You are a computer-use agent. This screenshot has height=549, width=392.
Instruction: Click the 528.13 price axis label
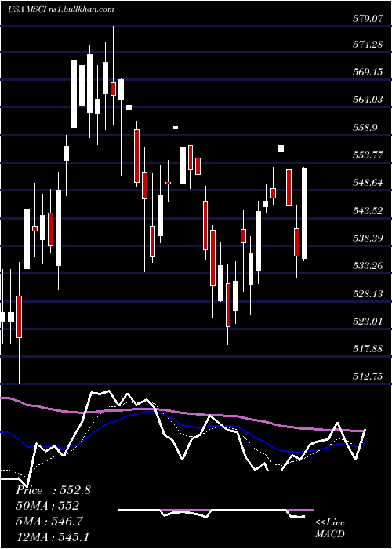click(x=368, y=294)
